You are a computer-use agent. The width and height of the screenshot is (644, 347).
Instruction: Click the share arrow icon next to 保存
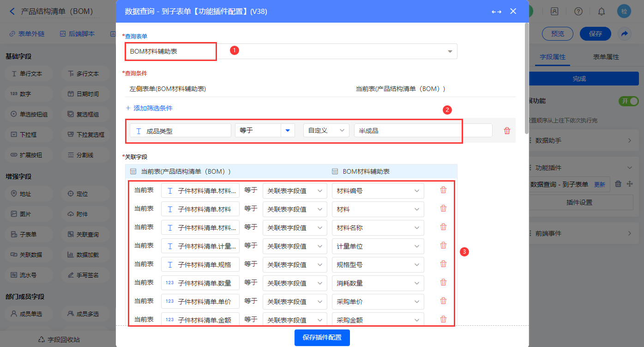[624, 34]
